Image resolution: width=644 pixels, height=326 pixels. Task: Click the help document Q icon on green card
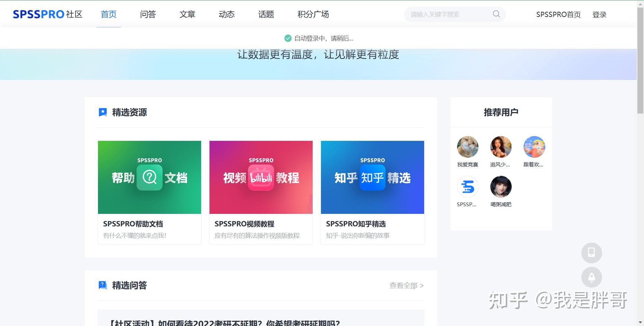coord(150,178)
